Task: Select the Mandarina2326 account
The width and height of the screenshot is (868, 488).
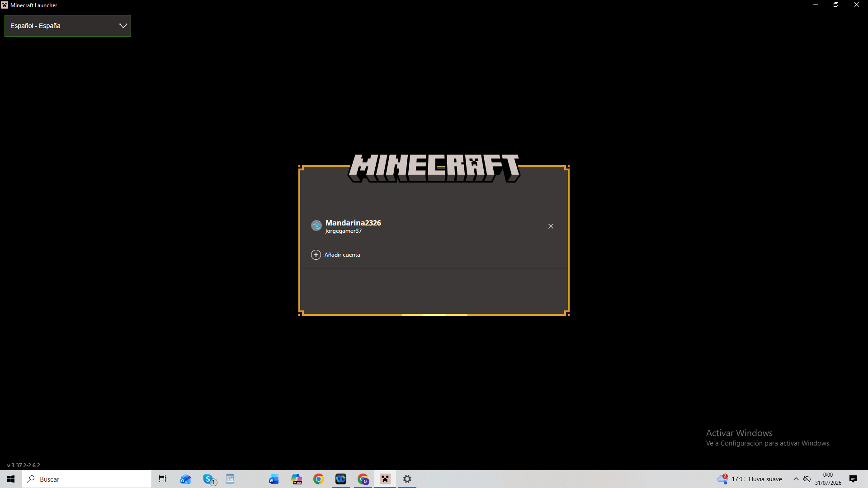Action: [x=434, y=226]
